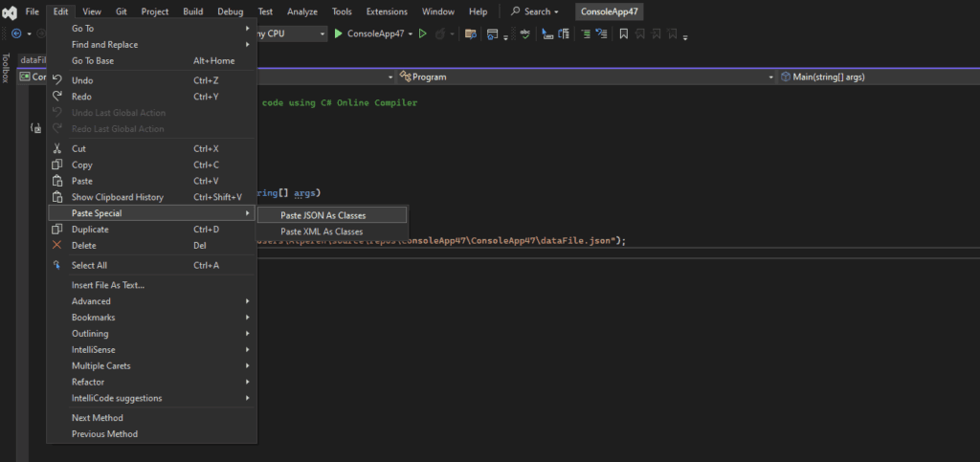Click the browser preview window toolbar icon
This screenshot has height=462, width=980.
pyautogui.click(x=493, y=33)
